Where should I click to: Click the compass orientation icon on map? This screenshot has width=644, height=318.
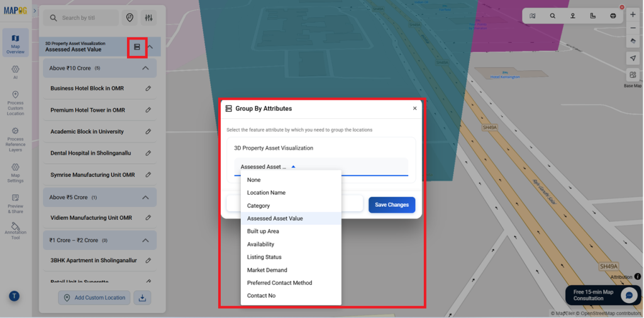(x=633, y=41)
